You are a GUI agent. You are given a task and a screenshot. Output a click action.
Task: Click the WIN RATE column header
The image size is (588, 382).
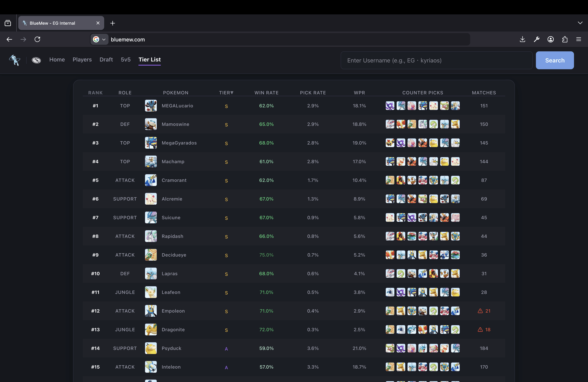click(266, 93)
